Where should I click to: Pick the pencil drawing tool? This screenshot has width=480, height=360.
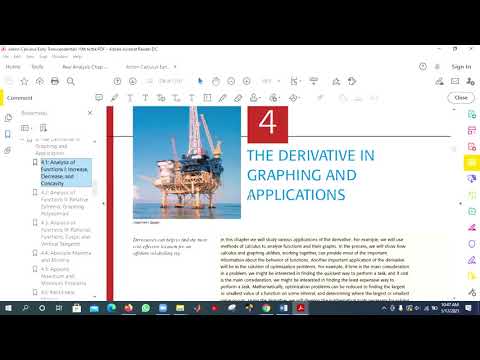[x=223, y=98]
